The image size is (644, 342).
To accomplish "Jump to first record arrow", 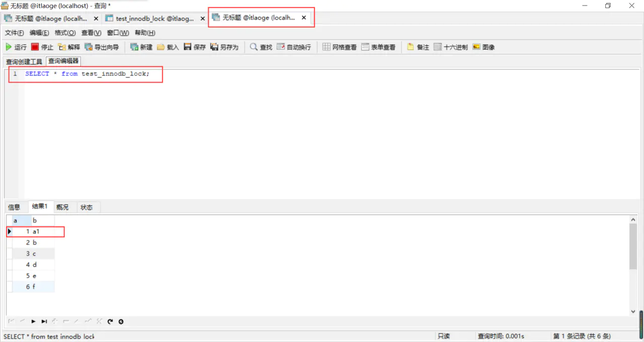I will [x=12, y=321].
